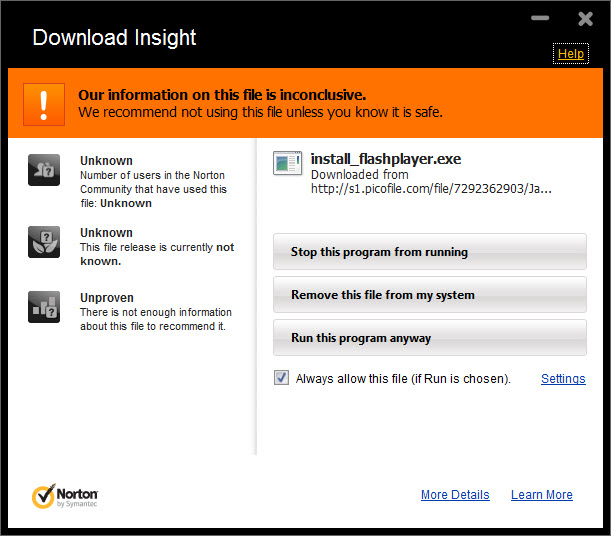Image resolution: width=611 pixels, height=536 pixels.
Task: Click 'We recommend not using this file' text
Action: 260,112
